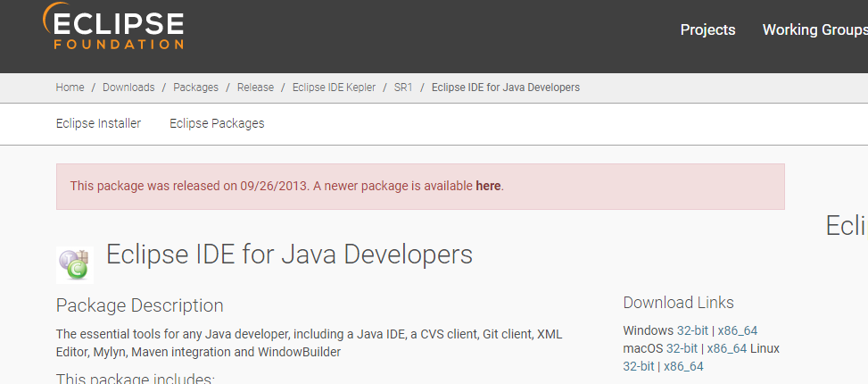868x384 pixels.
Task: Switch to the Eclipse Installer tab
Action: (x=98, y=123)
